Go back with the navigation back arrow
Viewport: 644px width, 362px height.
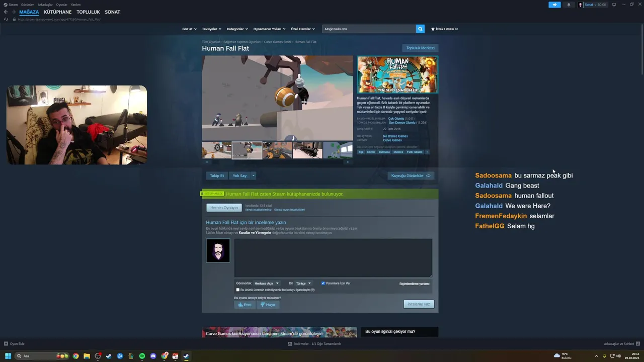pos(6,12)
